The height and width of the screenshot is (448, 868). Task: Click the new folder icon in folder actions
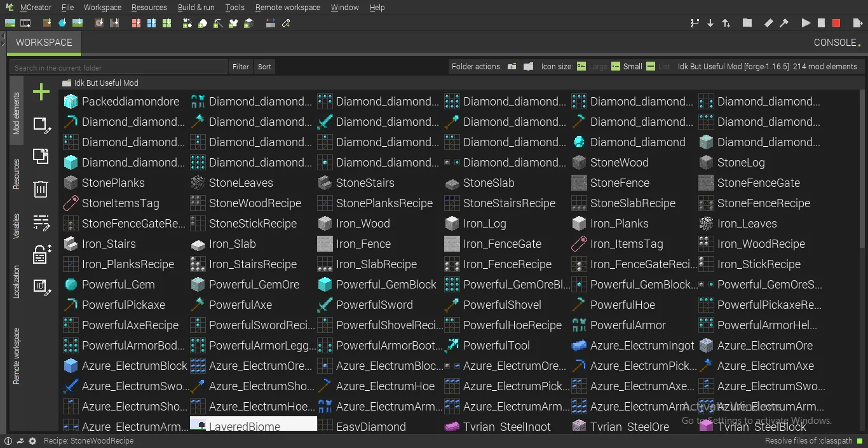point(512,66)
